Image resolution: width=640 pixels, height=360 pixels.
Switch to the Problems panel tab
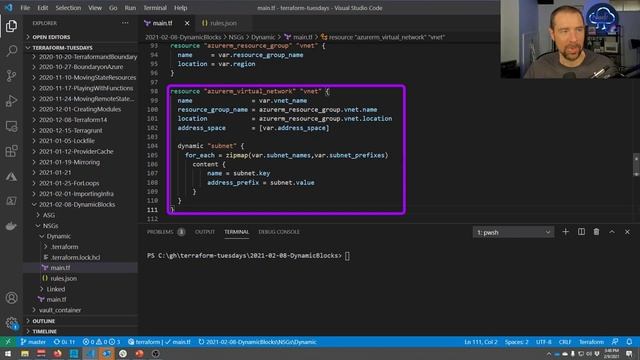click(165, 232)
